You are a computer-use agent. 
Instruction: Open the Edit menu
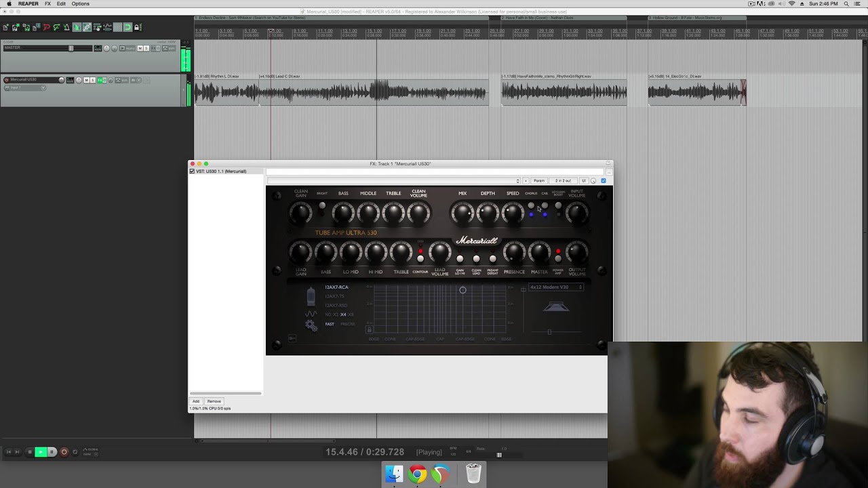[61, 3]
